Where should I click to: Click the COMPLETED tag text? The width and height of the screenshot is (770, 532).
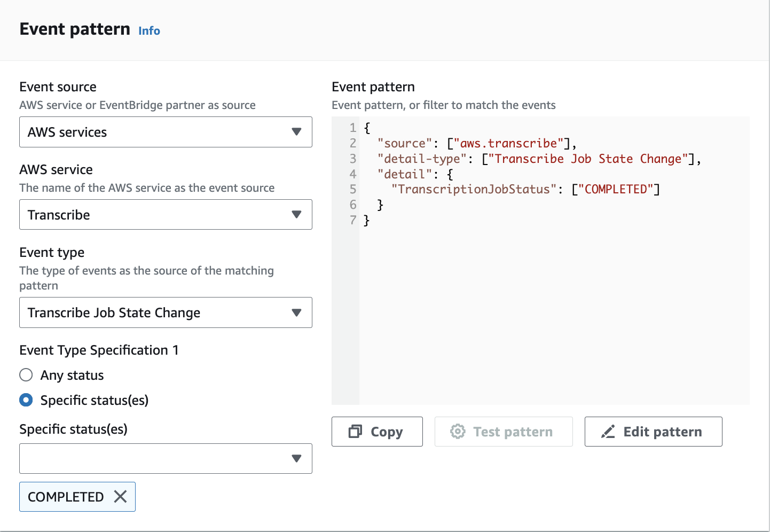coord(66,497)
